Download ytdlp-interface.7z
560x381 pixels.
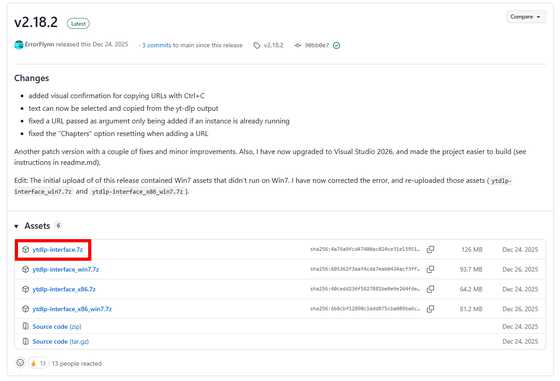pyautogui.click(x=58, y=250)
